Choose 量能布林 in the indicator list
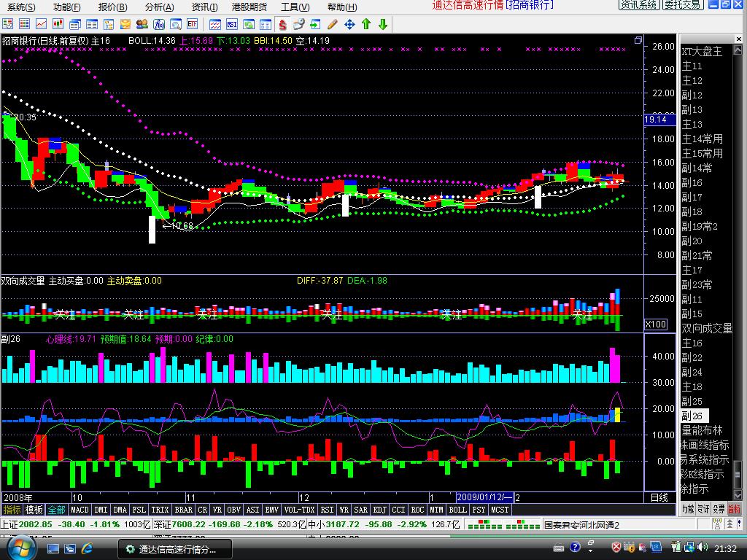Screen dimensions: 747x560 click(702, 430)
